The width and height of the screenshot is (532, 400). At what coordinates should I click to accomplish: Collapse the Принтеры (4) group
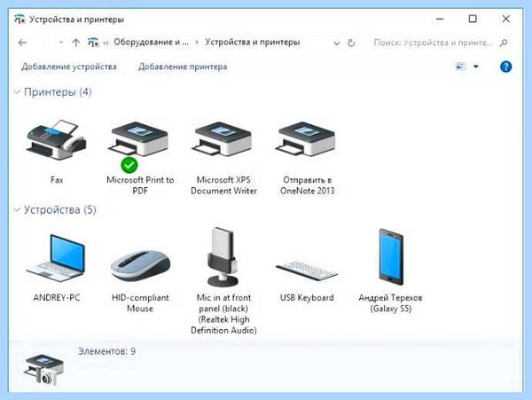coord(17,91)
